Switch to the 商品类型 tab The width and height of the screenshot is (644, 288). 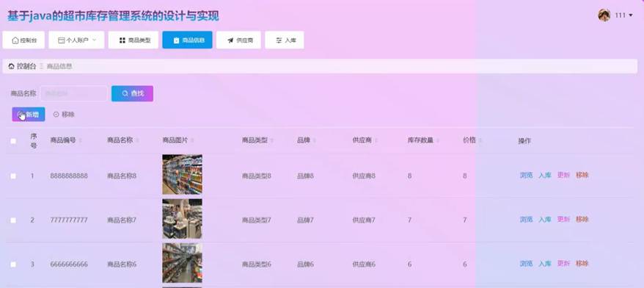tap(133, 40)
